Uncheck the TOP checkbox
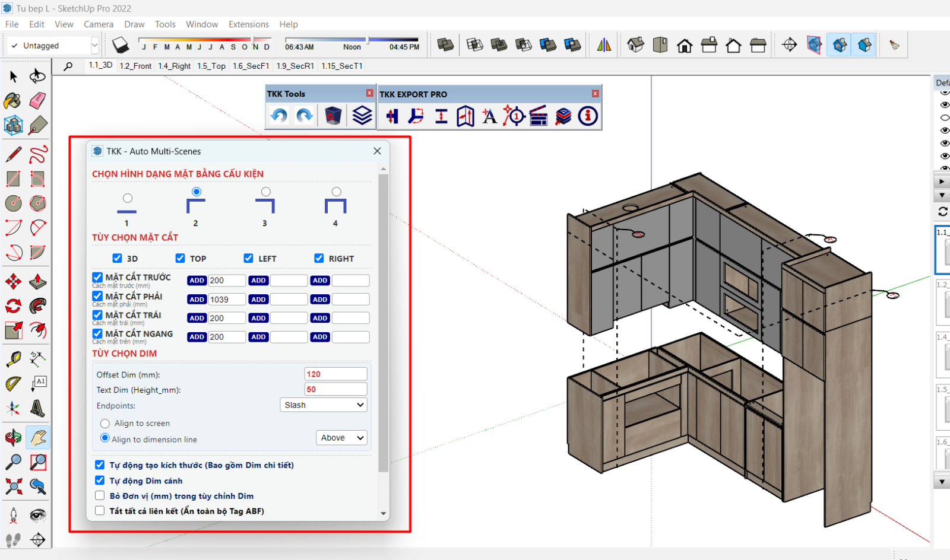Screen dimensions: 950x560 pyautogui.click(x=180, y=258)
